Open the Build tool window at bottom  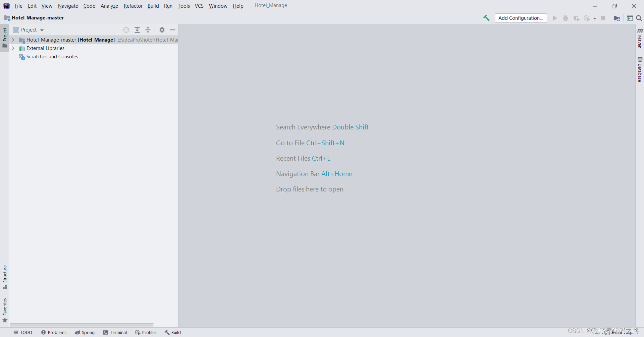173,332
